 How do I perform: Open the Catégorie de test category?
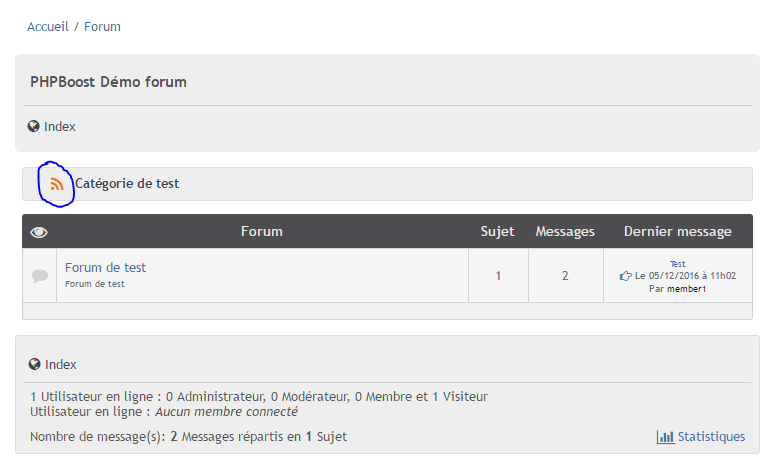[127, 184]
